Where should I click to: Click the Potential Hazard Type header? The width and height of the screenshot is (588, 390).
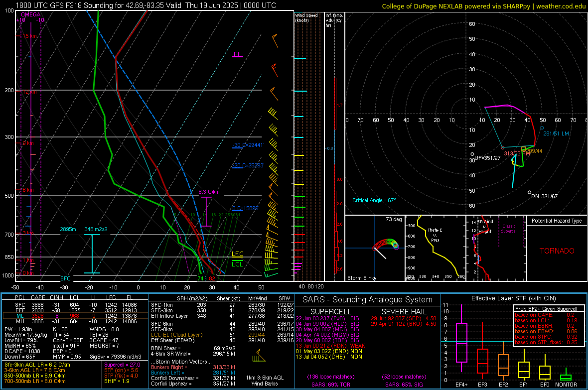click(557, 221)
